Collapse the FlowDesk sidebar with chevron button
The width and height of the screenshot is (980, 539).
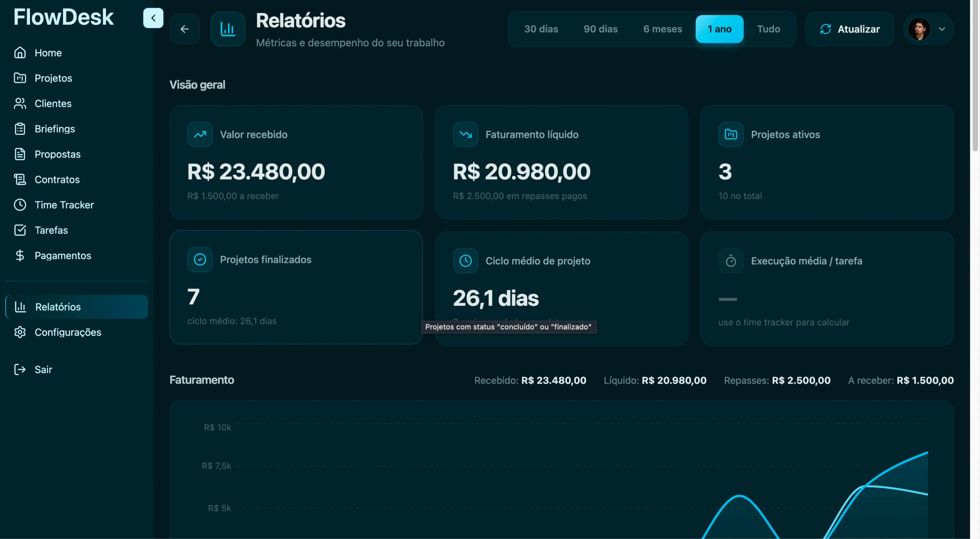(x=153, y=18)
